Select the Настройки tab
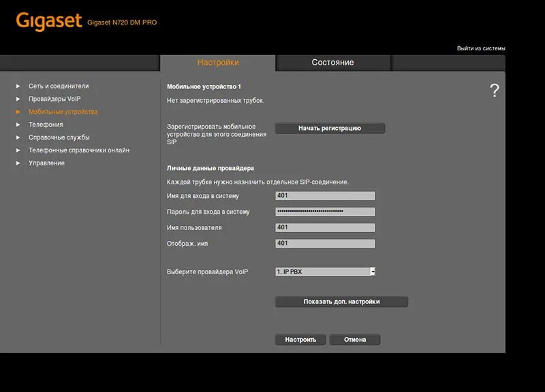545x392 pixels. click(218, 63)
